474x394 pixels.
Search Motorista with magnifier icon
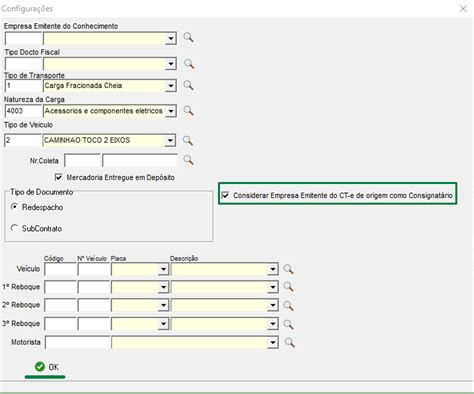click(x=290, y=342)
